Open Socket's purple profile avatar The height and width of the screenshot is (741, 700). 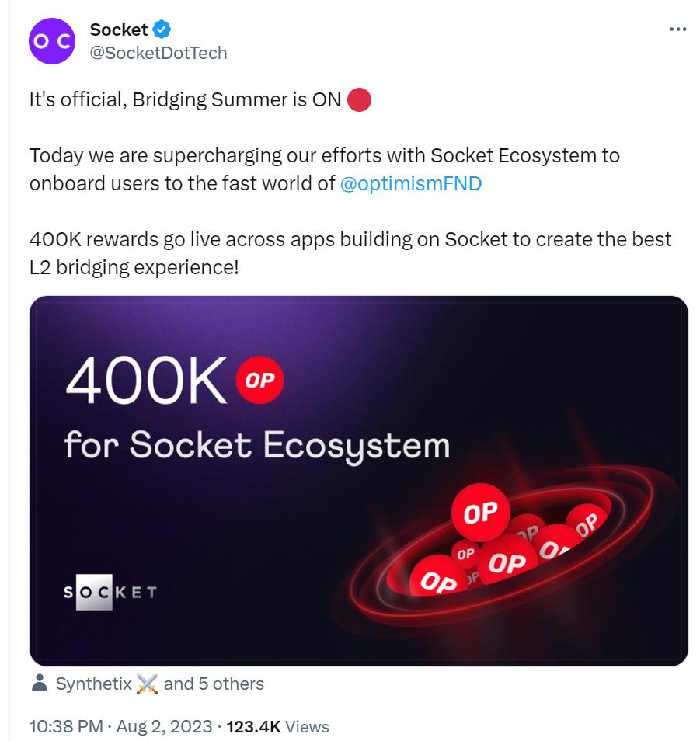coord(52,41)
